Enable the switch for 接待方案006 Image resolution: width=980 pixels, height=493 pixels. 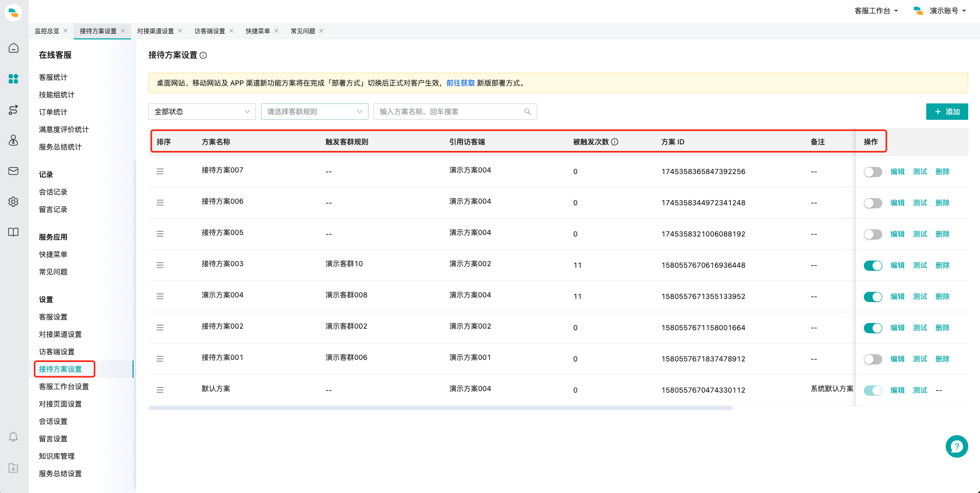tap(873, 203)
